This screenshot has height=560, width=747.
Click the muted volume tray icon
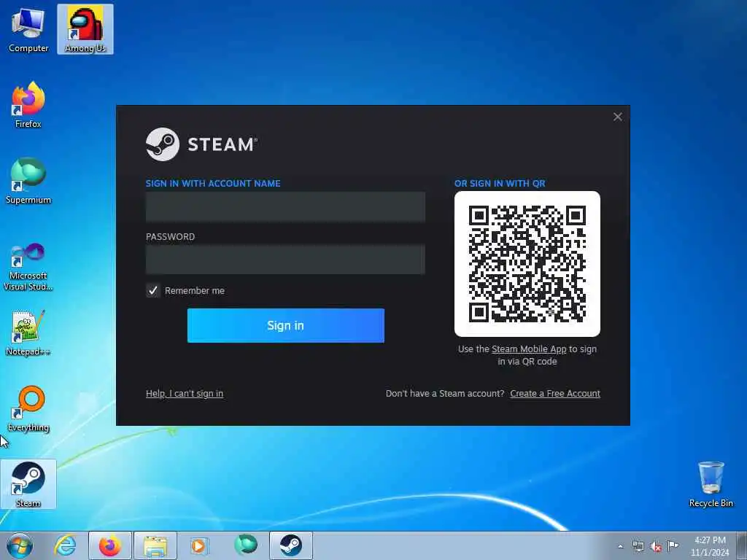(656, 546)
